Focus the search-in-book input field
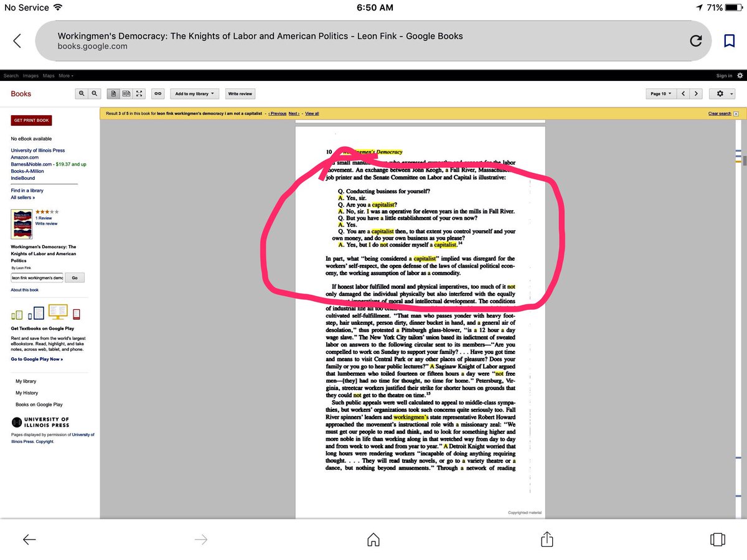Image resolution: width=747 pixels, height=560 pixels. point(37,278)
